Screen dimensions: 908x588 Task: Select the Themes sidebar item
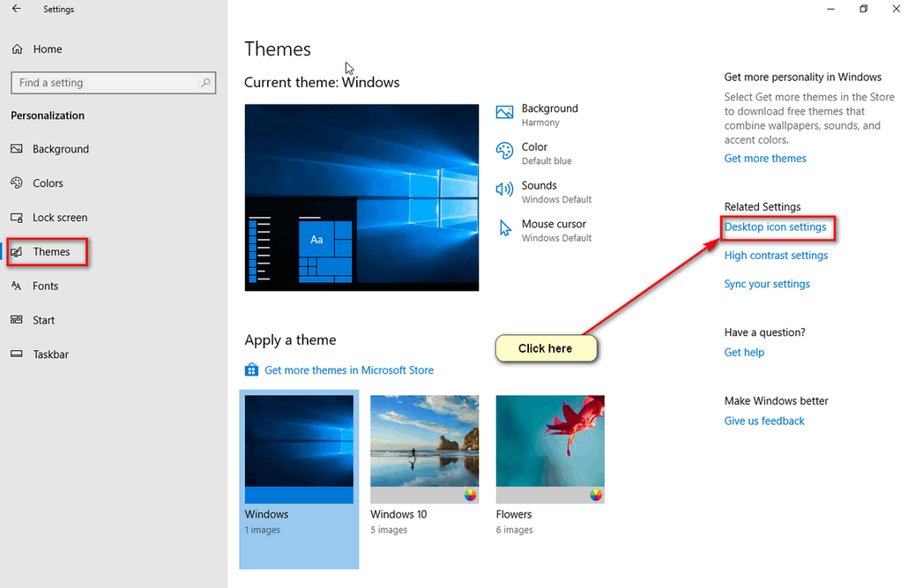[51, 252]
